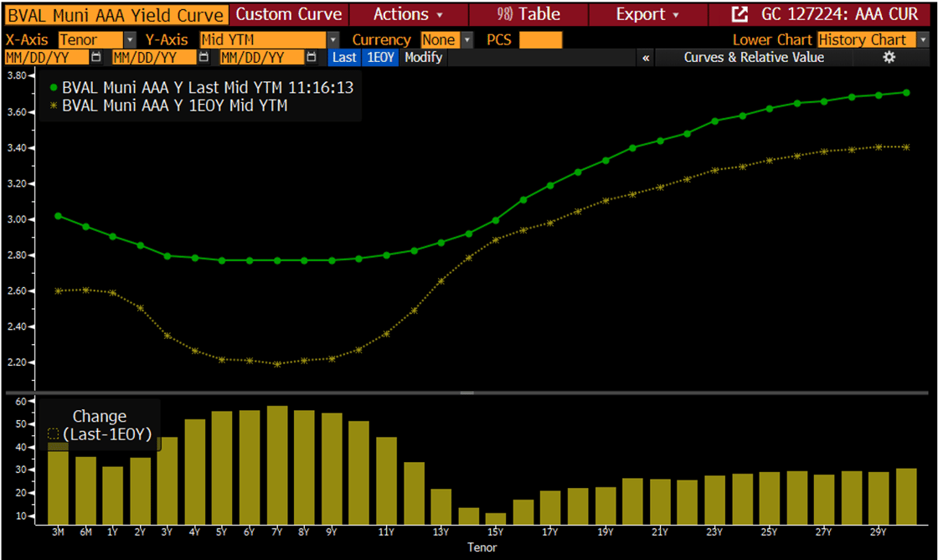The width and height of the screenshot is (938, 560).
Task: Open GC 127224: AAA CUR title
Action: 839,14
